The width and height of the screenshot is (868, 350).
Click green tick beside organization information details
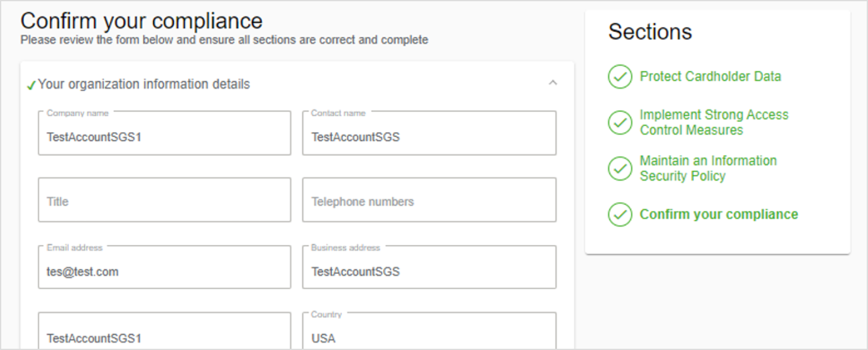[x=31, y=85]
